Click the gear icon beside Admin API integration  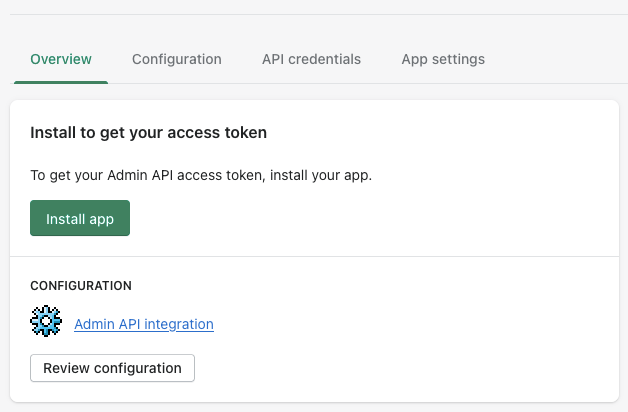(x=46, y=322)
